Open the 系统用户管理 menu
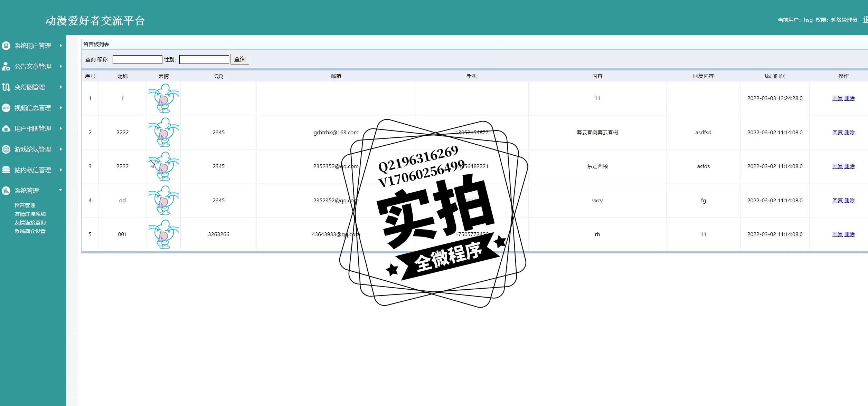The image size is (868, 406). click(33, 46)
